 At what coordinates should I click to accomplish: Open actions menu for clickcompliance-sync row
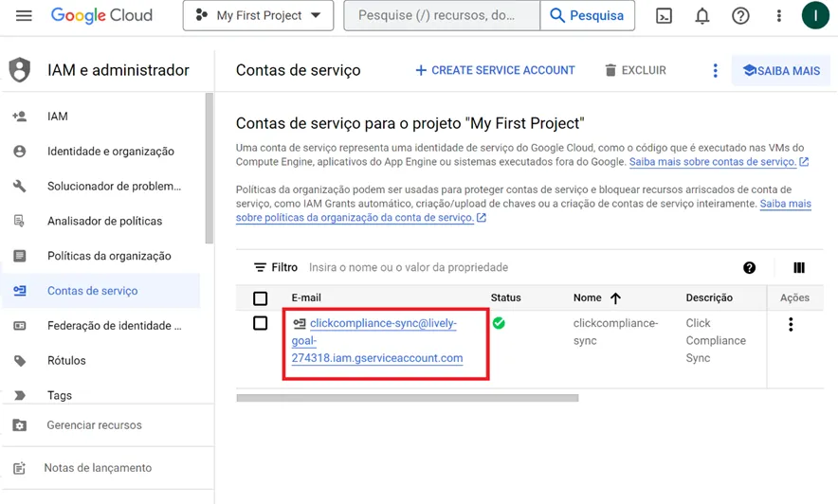791,324
